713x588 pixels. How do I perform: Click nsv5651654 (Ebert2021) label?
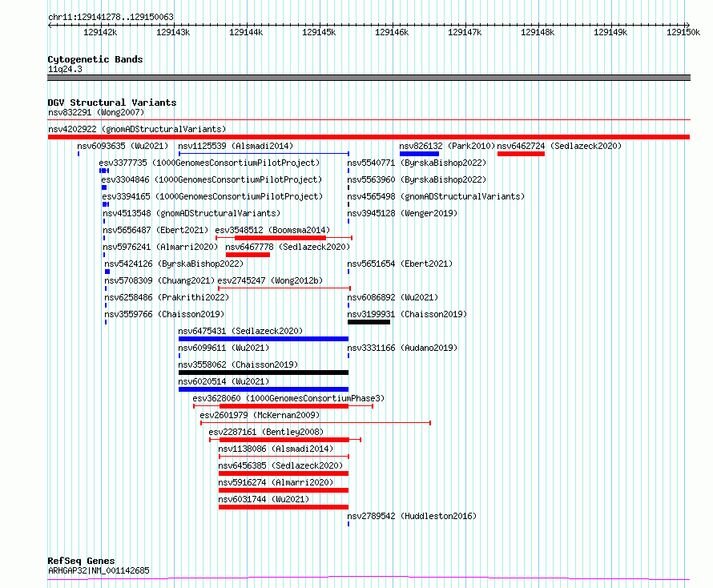click(400, 264)
